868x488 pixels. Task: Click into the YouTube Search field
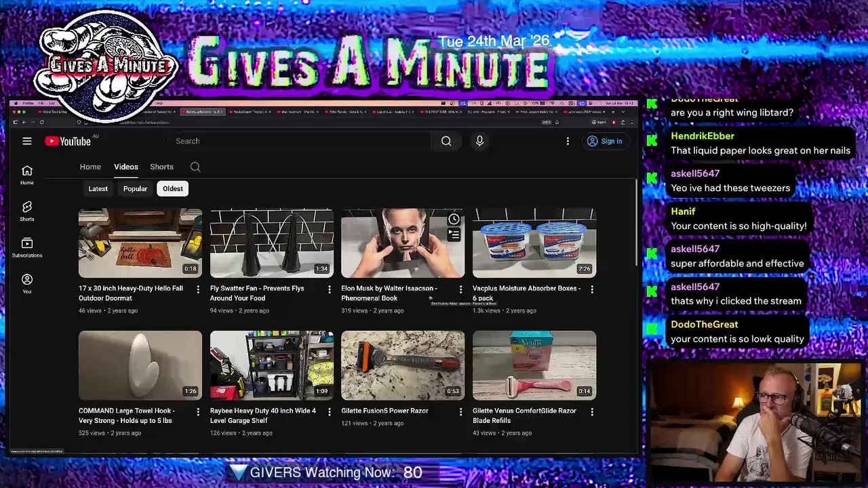tap(298, 141)
